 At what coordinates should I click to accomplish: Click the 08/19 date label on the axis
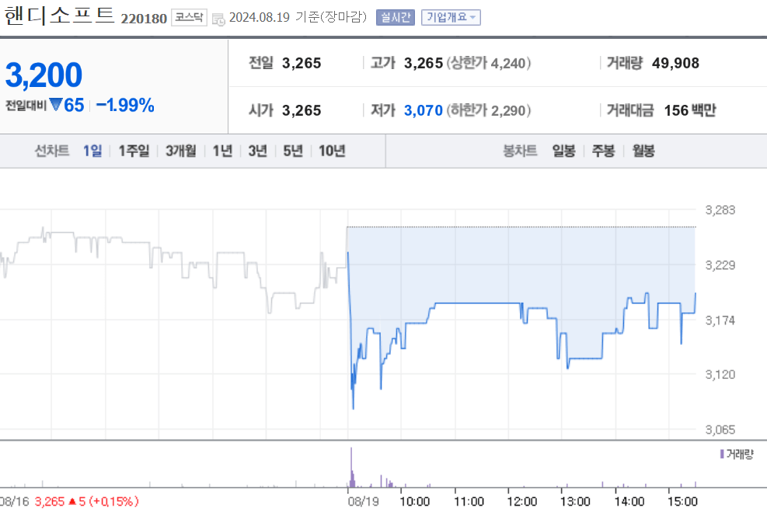(x=364, y=502)
